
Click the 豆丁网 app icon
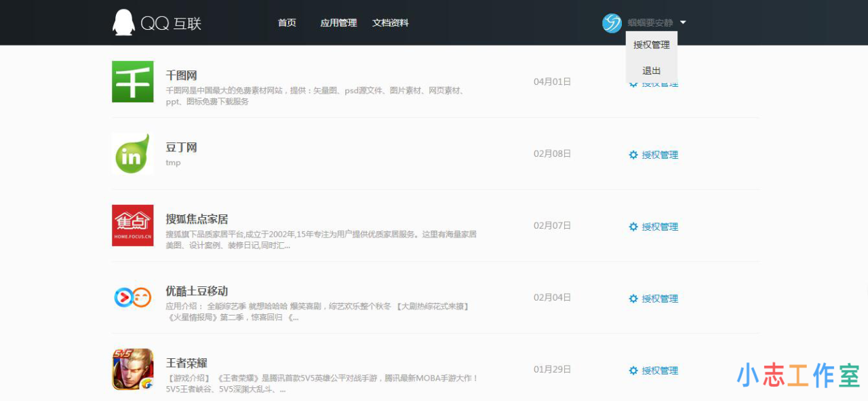tap(132, 154)
